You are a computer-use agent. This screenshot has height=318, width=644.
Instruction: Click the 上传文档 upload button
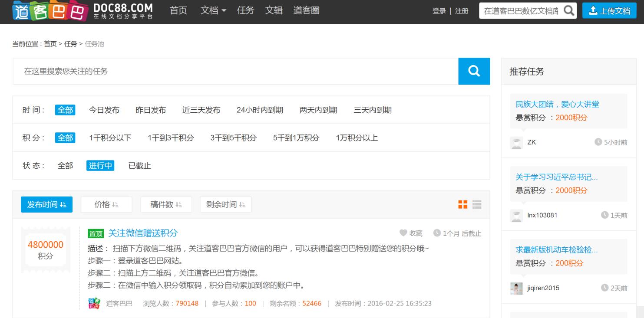610,11
